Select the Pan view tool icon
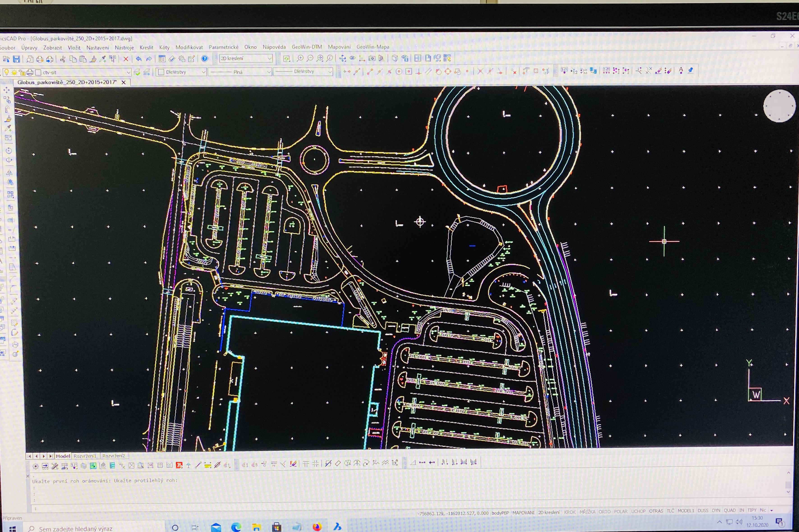This screenshot has height=532, width=799. click(343, 58)
